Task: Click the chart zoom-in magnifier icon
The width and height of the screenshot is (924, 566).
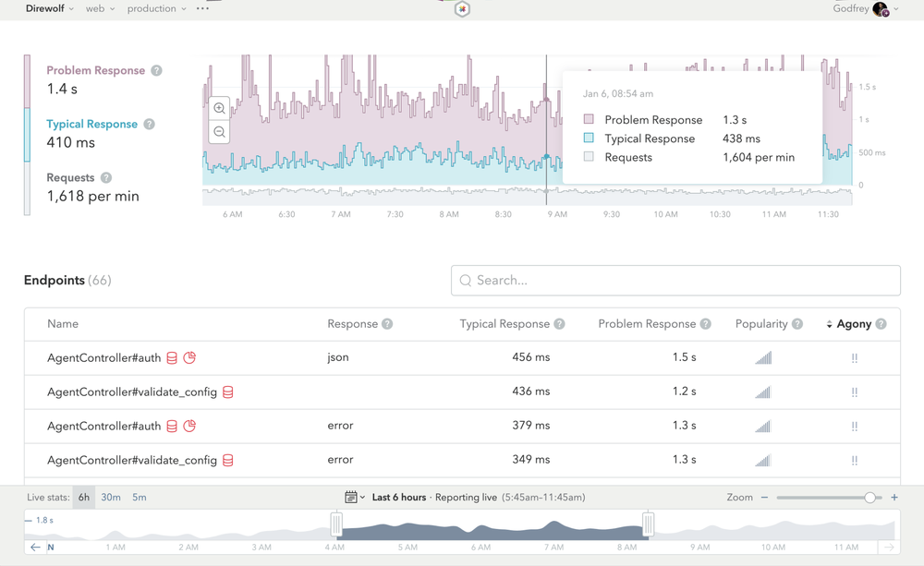Action: tap(219, 108)
